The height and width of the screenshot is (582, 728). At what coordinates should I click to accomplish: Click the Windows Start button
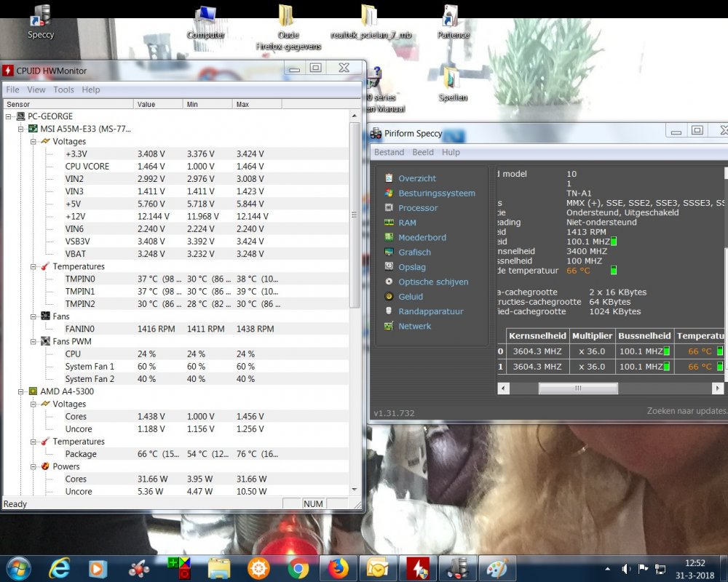[17, 567]
